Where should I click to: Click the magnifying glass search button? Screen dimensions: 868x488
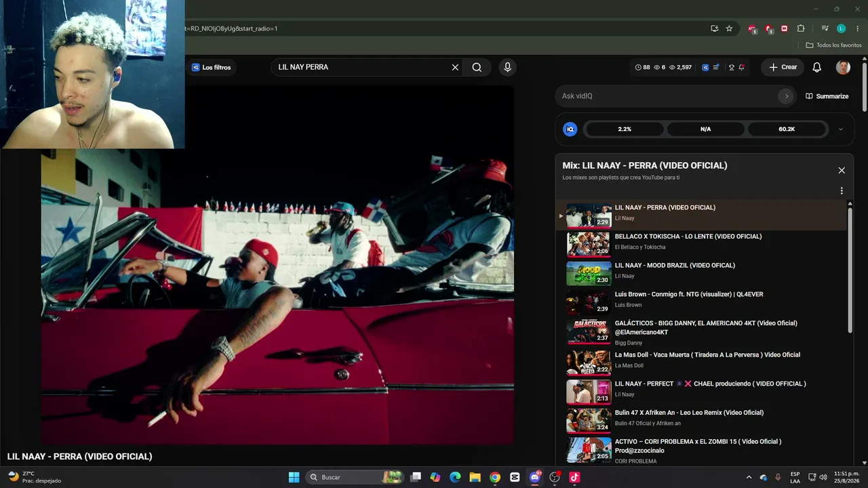[x=477, y=67]
